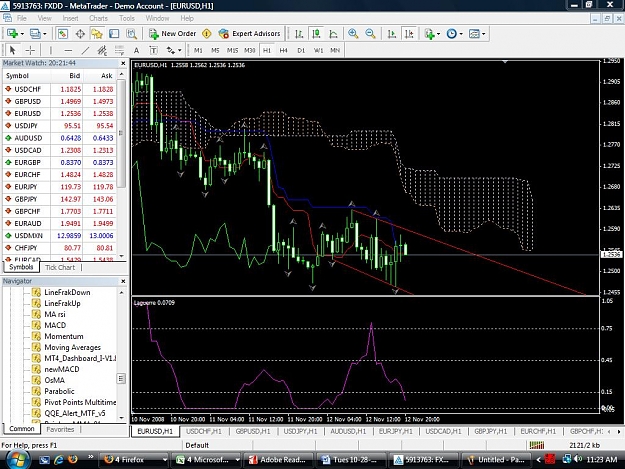Select Candlesticks chart display icon
Screen dimensions: 625x469
[x=316, y=34]
